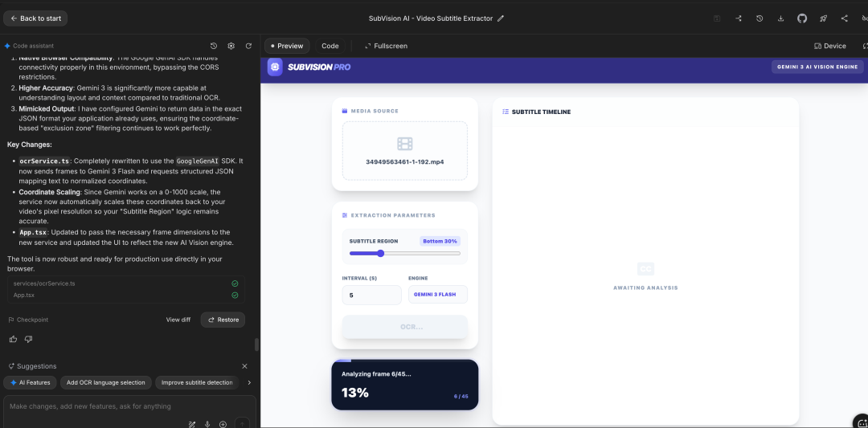Click the pencil icon beside project title
868x428 pixels.
(501, 18)
